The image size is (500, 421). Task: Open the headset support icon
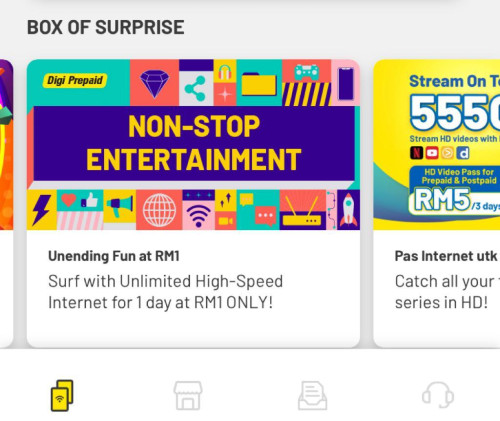coord(438,396)
